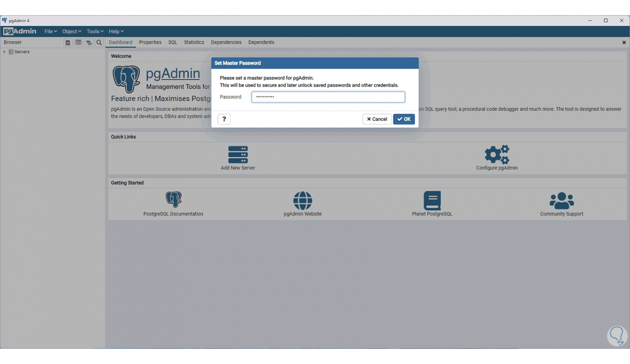Click the Getting Started section heading
630x364 pixels.
[x=127, y=183]
